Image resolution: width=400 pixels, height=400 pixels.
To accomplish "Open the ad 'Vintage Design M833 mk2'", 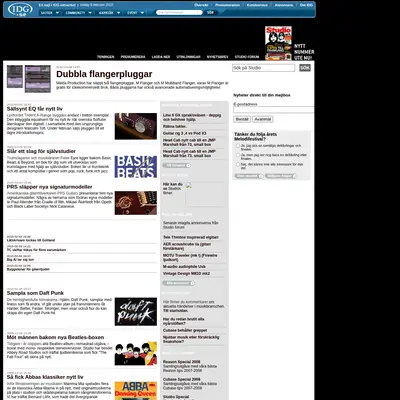I will tap(186, 274).
